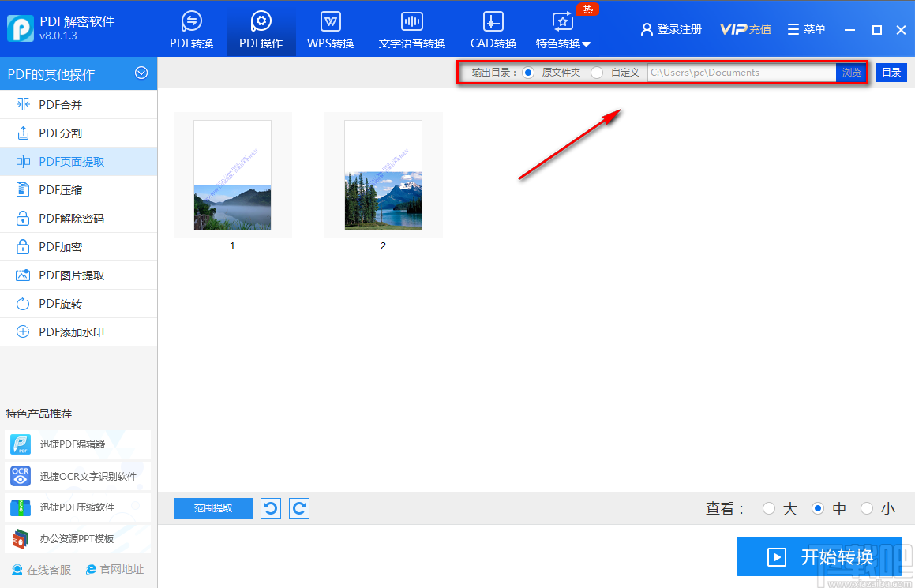Click the 开始转换 button
Screen dimensions: 915x588
click(x=819, y=556)
